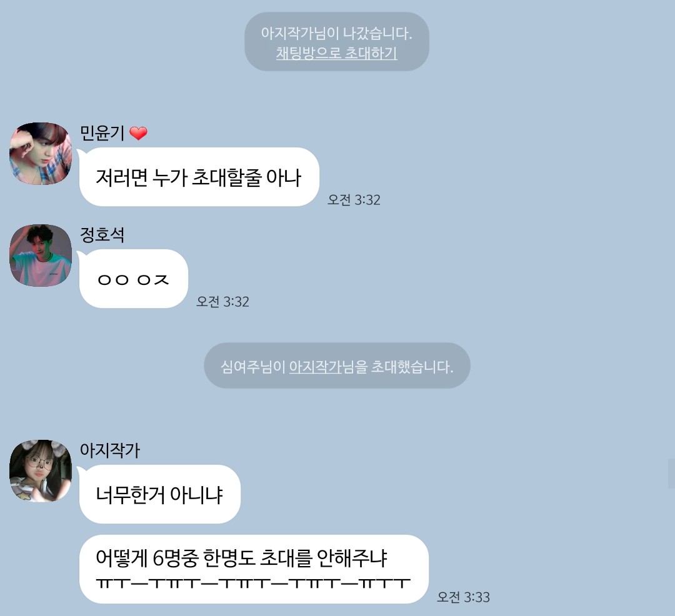This screenshot has width=675, height=616.
Task: Select the 너무한거 아니냐 message bubble
Action: 160,494
